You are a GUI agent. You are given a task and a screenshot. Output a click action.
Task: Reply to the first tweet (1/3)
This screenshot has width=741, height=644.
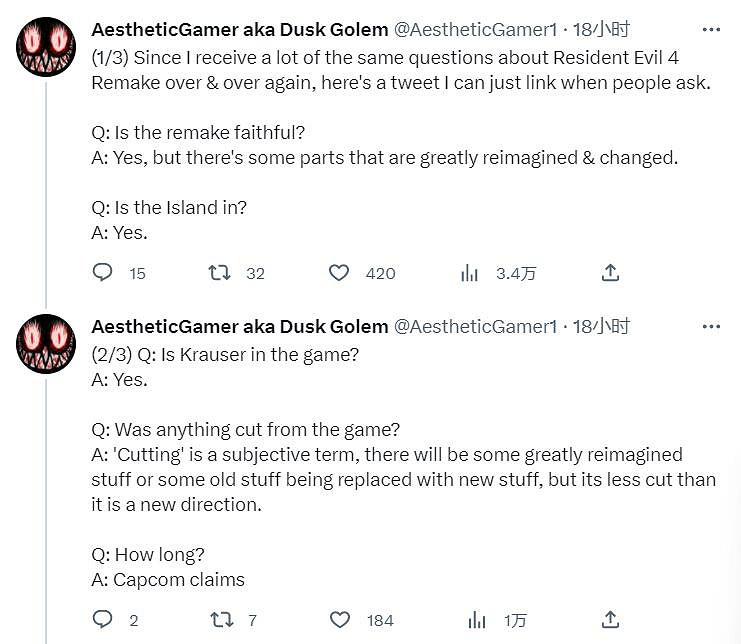(102, 273)
